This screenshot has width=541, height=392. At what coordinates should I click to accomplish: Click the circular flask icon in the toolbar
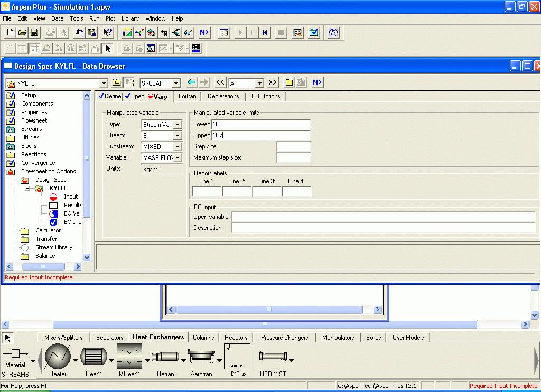coord(333,32)
